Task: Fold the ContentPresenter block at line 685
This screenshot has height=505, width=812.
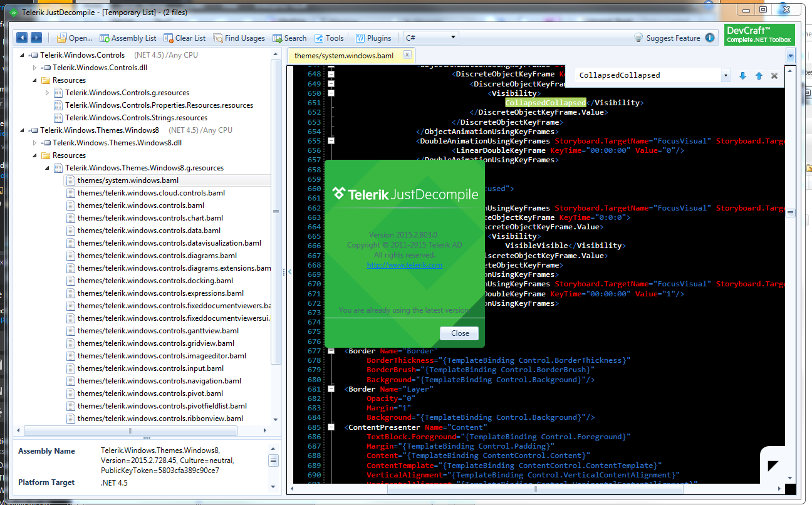Action: [x=331, y=427]
